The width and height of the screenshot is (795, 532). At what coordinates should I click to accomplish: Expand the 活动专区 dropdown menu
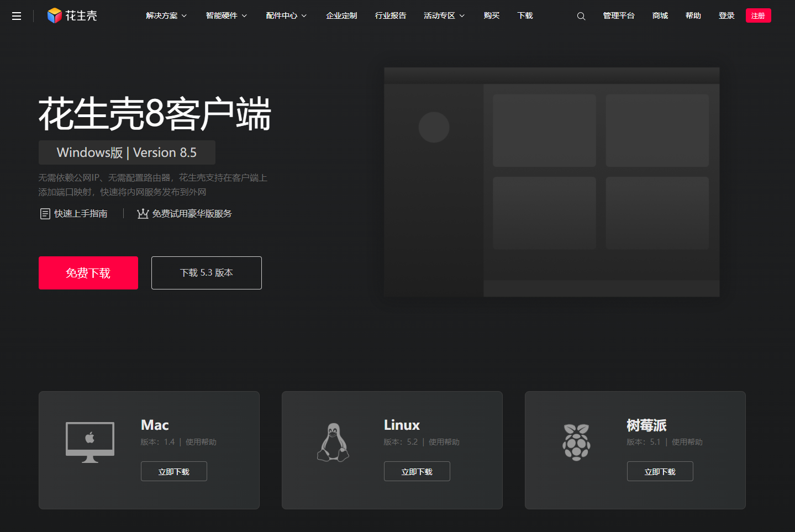click(x=444, y=15)
